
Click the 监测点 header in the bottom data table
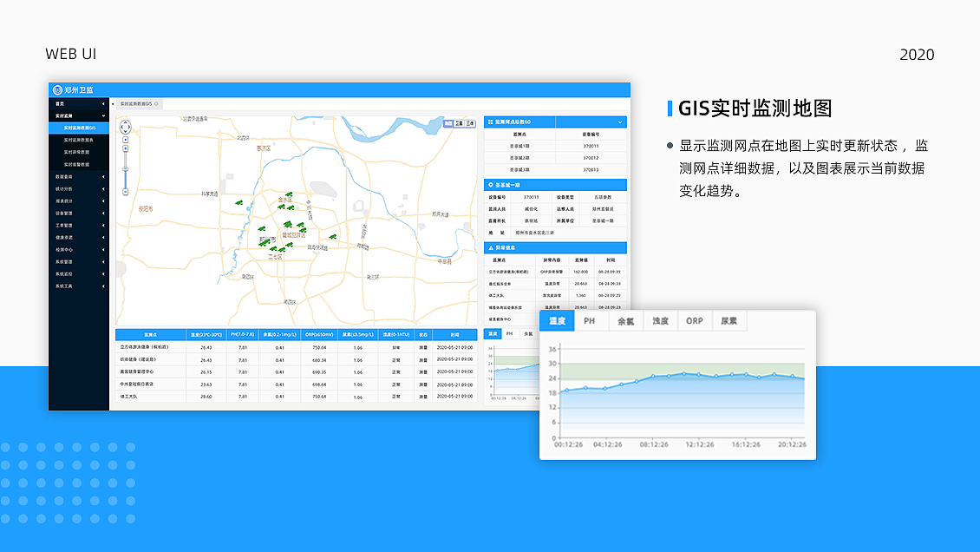(151, 335)
